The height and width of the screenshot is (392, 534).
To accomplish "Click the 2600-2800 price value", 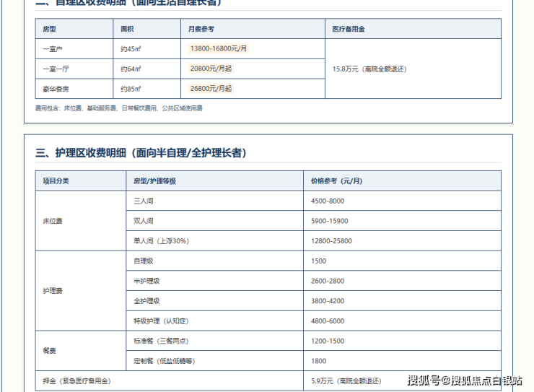I will (328, 281).
